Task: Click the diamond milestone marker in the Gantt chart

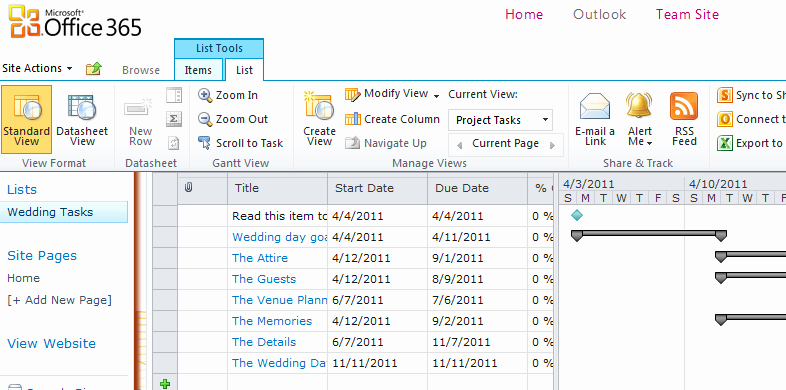Action: pyautogui.click(x=577, y=216)
